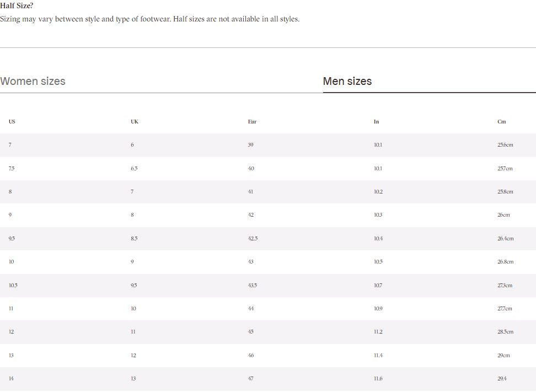Viewport: 536px width, 392px height.
Task: Click the UK column header
Action: tap(135, 121)
